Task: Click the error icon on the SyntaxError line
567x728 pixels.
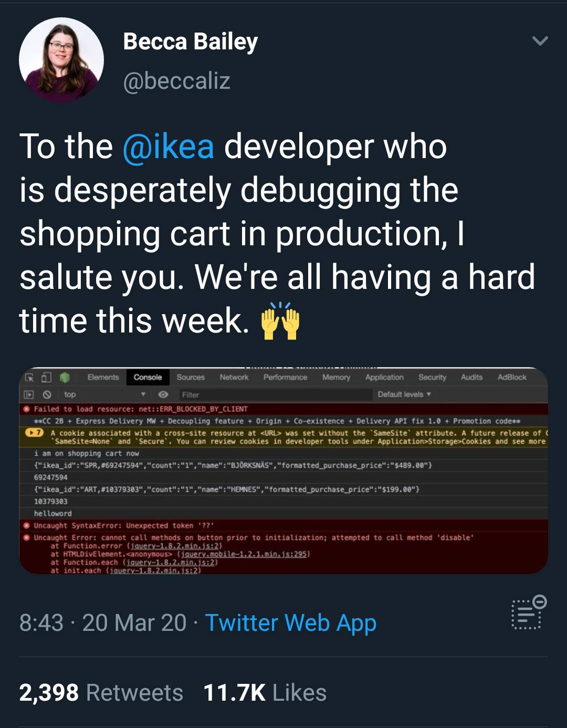Action: (27, 525)
